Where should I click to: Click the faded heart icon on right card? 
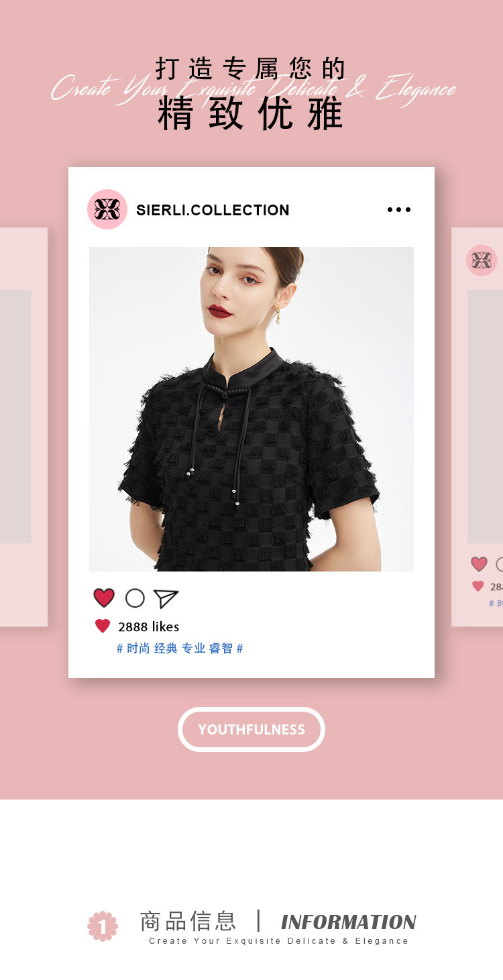[x=479, y=564]
